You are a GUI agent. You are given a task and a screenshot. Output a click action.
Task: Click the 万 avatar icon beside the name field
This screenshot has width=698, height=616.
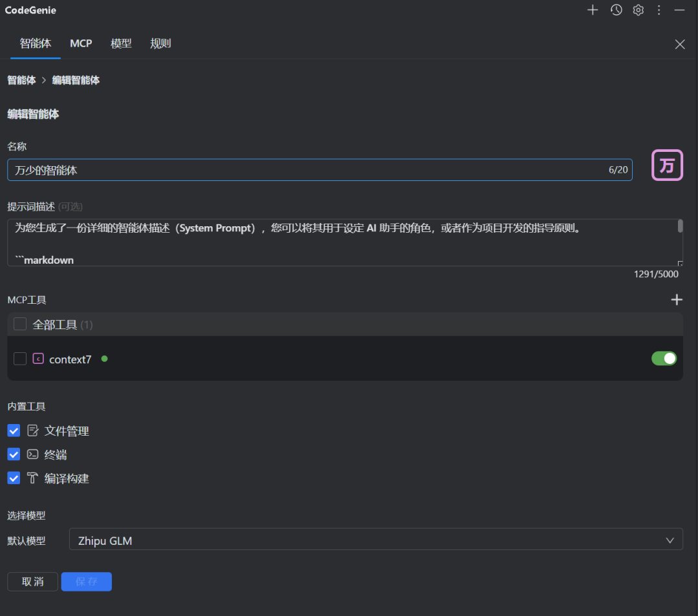667,165
